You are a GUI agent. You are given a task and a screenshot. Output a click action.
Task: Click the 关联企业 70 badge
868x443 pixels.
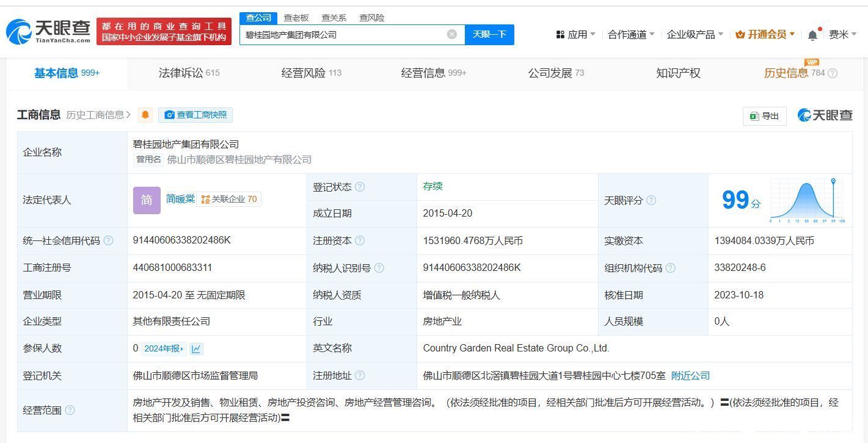click(228, 200)
